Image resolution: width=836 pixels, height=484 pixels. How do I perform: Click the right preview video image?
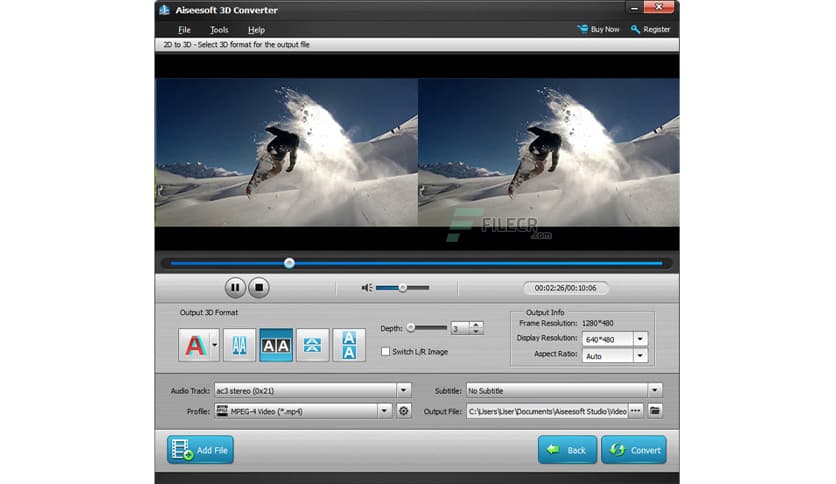coord(549,152)
